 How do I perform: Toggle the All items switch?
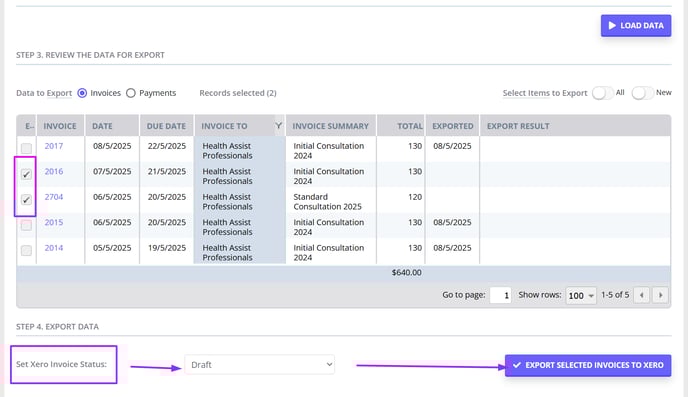602,93
